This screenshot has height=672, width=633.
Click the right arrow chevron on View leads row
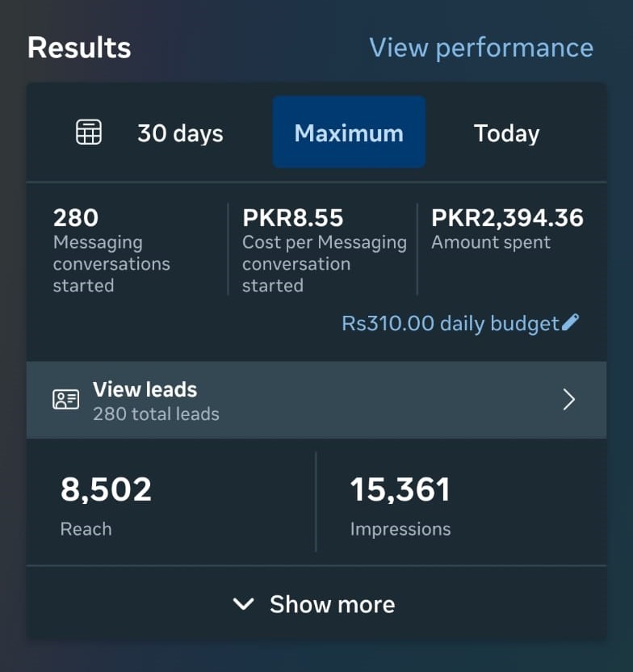point(568,399)
